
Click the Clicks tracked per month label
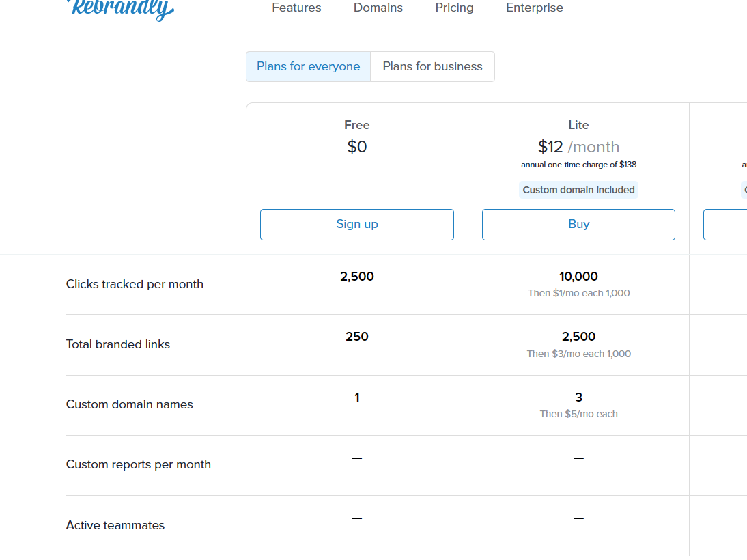(x=135, y=284)
